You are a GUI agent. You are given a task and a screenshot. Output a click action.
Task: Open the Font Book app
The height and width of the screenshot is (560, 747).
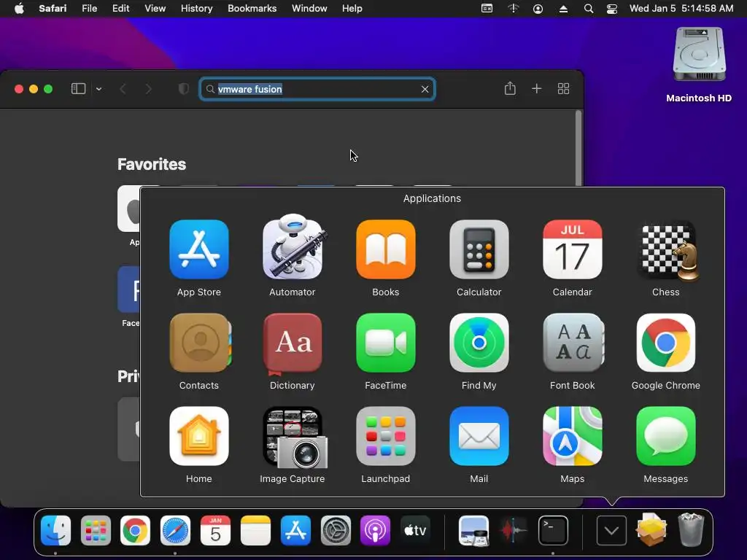pos(573,343)
